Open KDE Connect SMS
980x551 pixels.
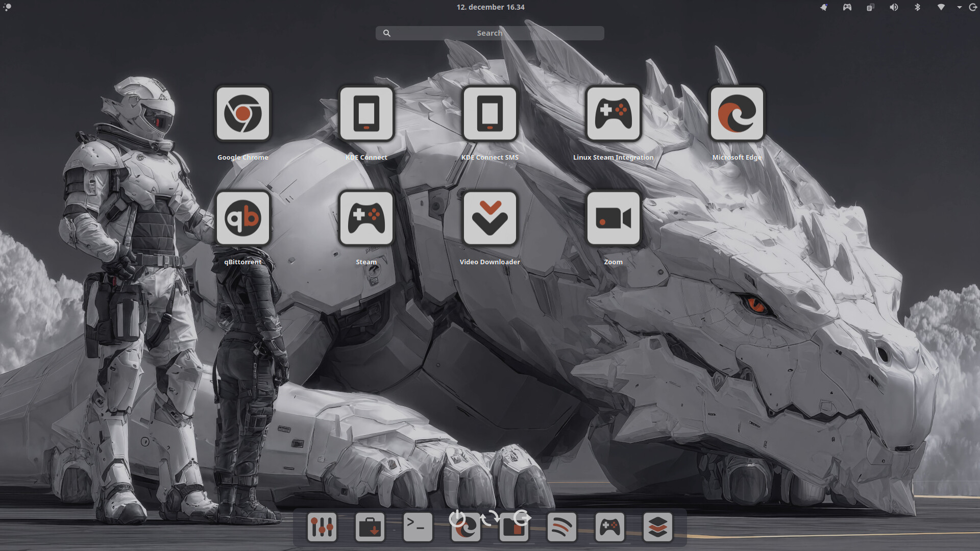point(490,114)
